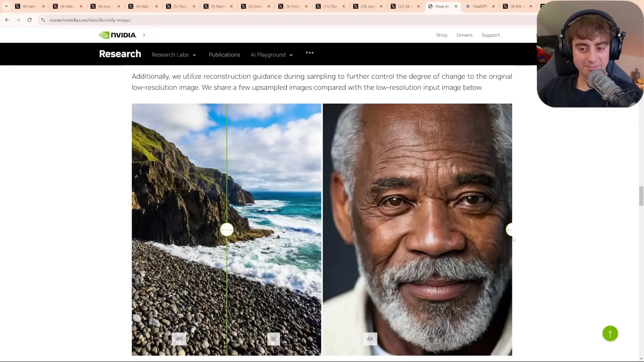Viewport: 644px width, 362px height.
Task: Open the Publications menu item
Action: [x=224, y=55]
